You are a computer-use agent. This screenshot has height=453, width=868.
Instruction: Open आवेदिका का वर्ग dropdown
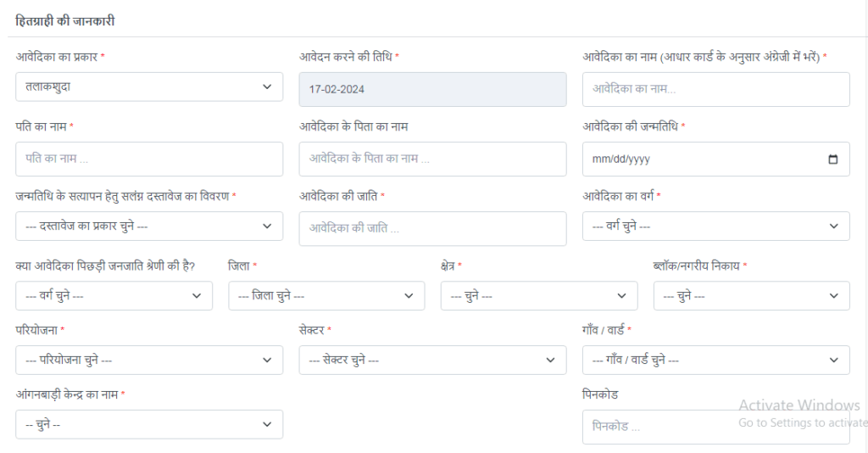715,226
